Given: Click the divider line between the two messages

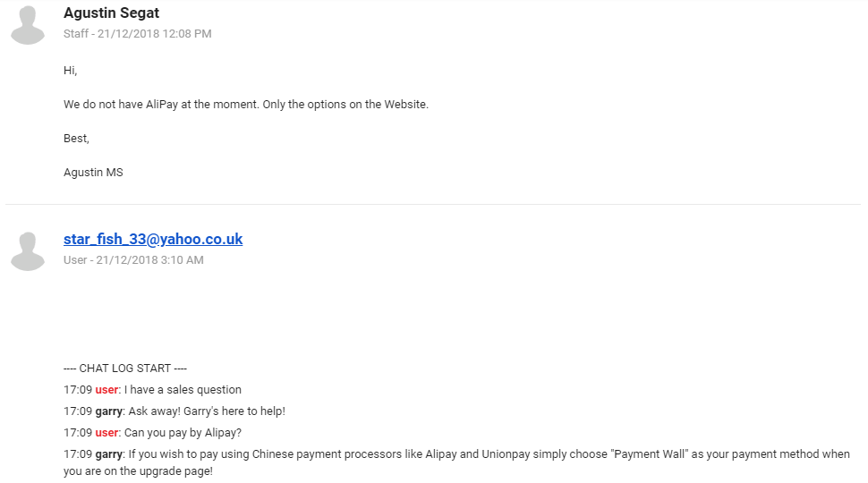Looking at the screenshot, I should (x=434, y=205).
